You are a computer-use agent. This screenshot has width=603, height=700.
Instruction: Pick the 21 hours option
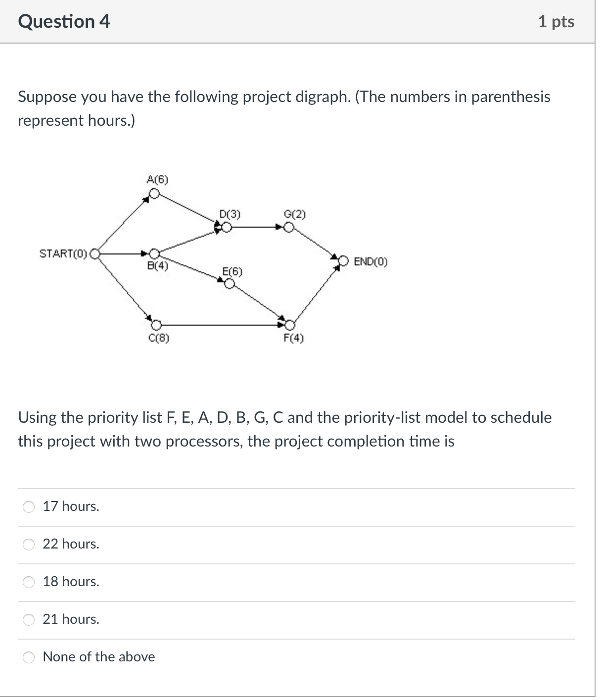point(29,619)
